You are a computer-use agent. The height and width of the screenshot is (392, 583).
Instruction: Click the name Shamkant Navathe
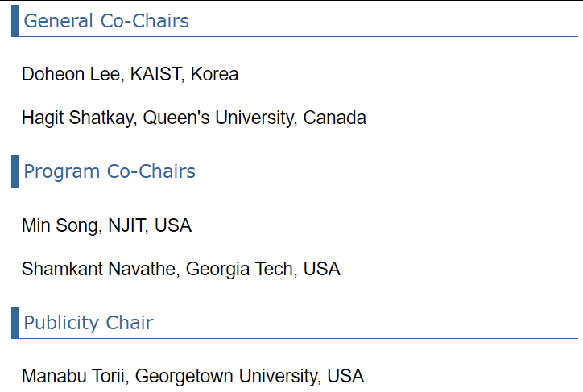(x=98, y=269)
